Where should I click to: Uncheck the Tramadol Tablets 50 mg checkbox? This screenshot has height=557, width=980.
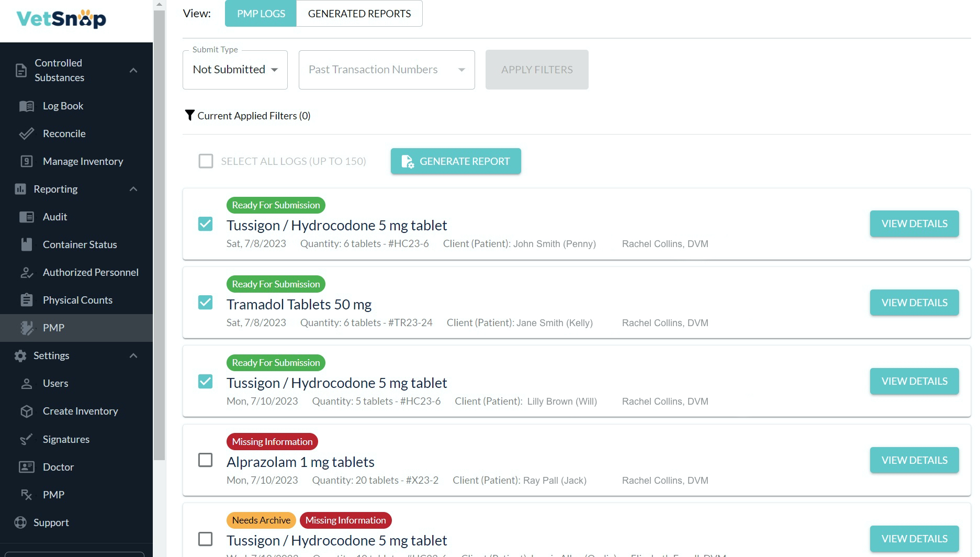pos(206,303)
